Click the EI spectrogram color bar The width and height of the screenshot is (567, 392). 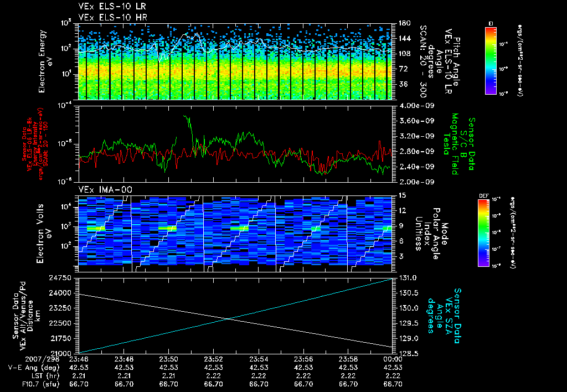point(491,60)
